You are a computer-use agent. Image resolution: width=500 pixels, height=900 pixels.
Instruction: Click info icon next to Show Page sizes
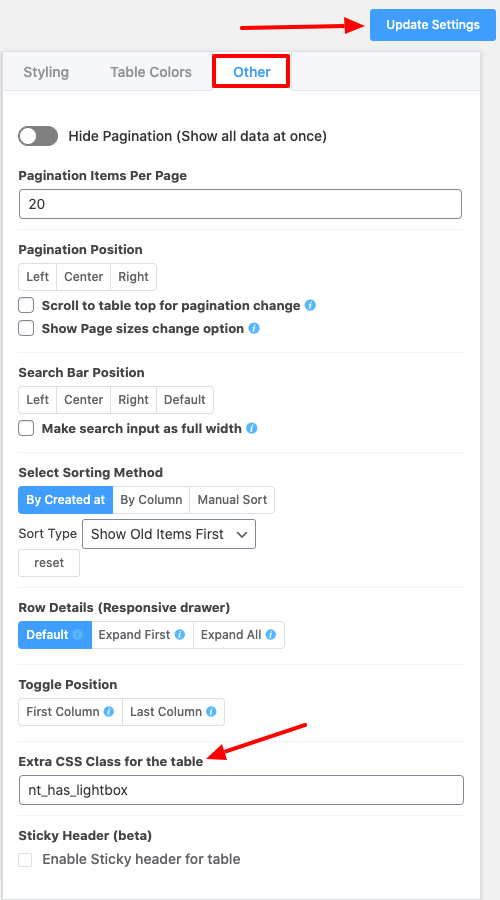pos(254,328)
